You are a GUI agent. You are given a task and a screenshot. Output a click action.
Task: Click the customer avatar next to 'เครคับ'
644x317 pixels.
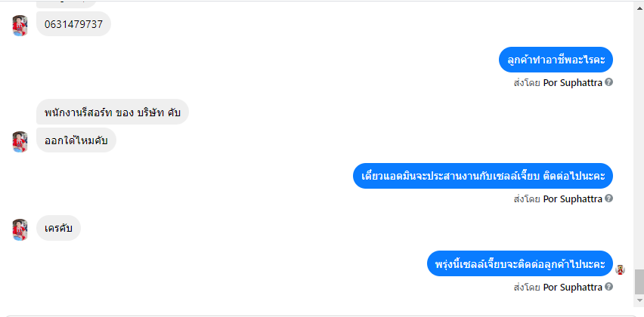(x=20, y=229)
